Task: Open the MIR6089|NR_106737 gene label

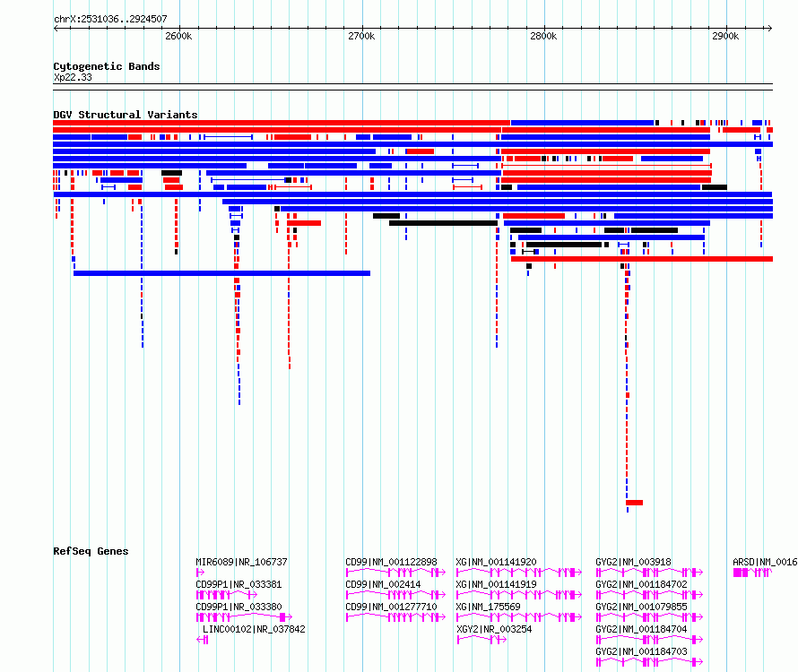Action: 242,562
